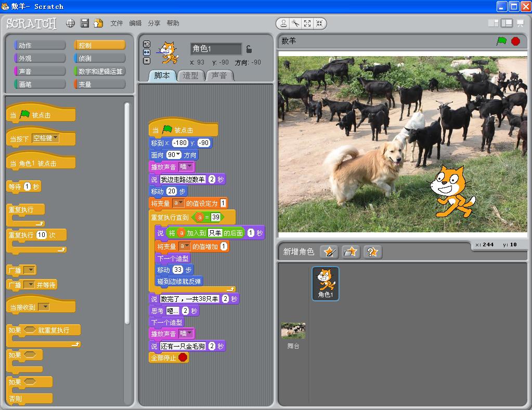Click the green flag above the stage
Screen dimensions: 532x410
click(501, 41)
